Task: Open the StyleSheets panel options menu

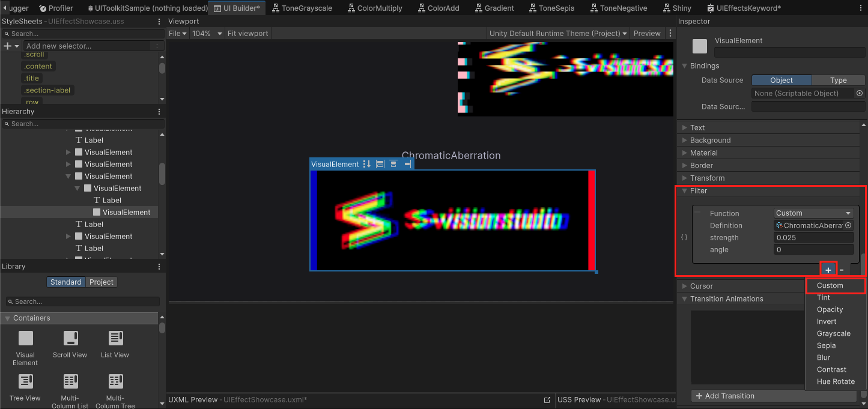Action: pyautogui.click(x=159, y=21)
